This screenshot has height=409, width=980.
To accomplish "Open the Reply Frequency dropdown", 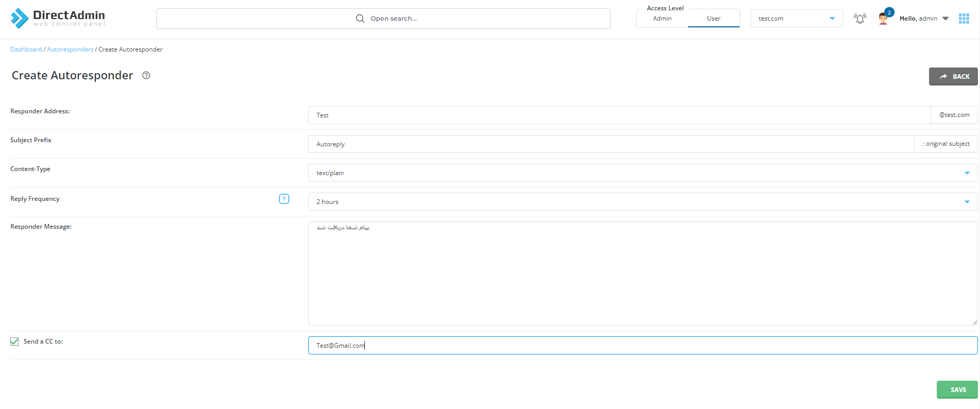I will tap(642, 202).
